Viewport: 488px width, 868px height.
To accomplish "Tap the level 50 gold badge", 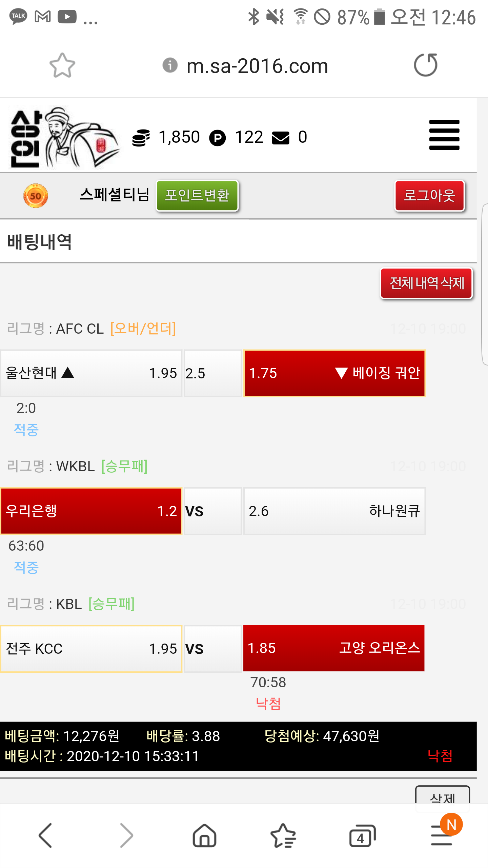I will 36,196.
